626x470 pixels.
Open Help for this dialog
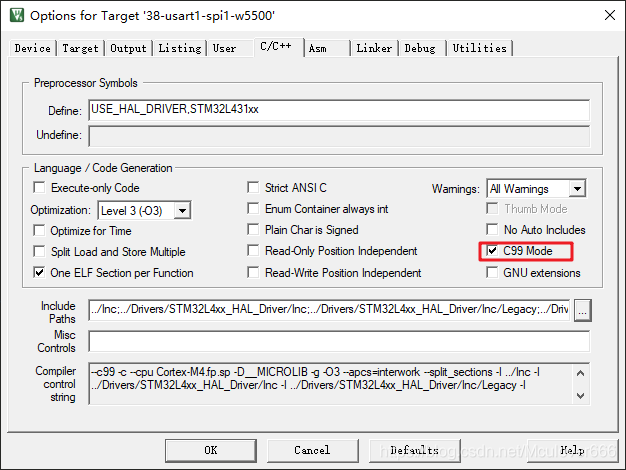click(x=573, y=450)
